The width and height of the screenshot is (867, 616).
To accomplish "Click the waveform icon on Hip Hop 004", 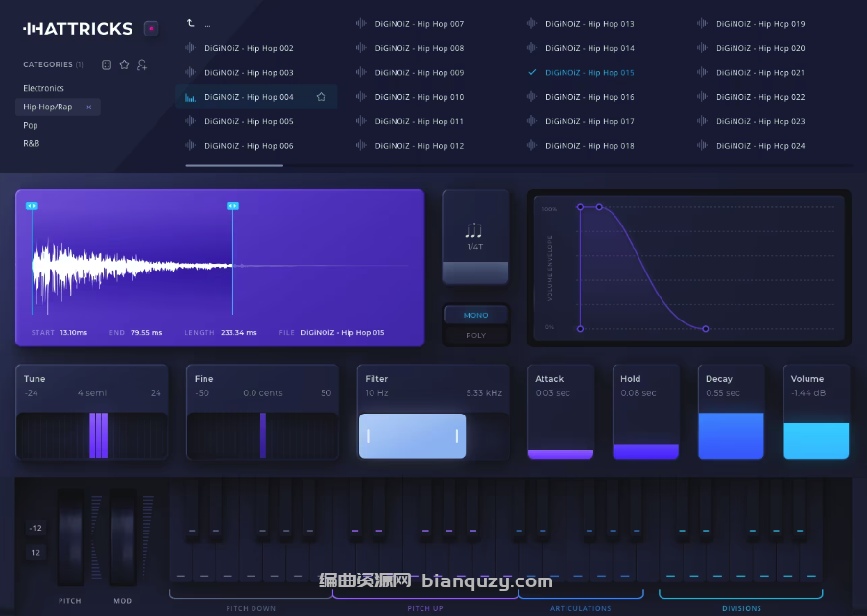I will (191, 97).
